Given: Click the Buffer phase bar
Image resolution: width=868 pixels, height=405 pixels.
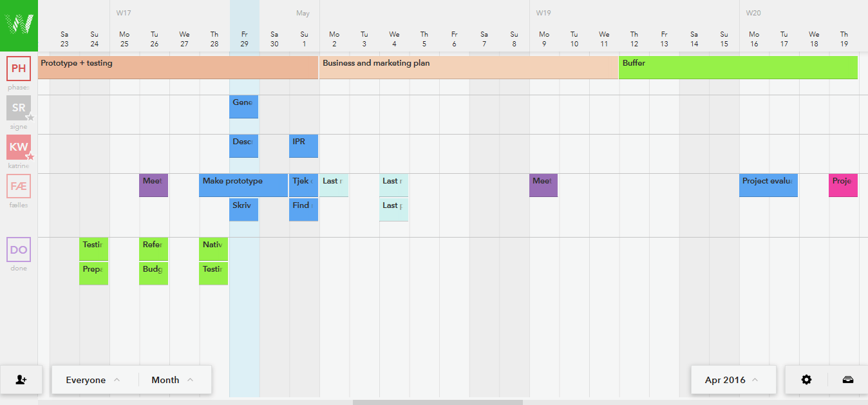Looking at the screenshot, I should 737,68.
